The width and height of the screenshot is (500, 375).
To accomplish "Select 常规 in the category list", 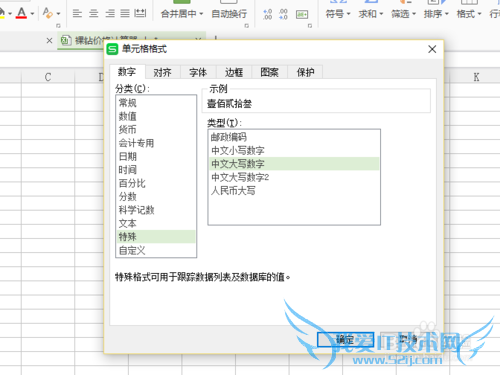I will point(156,103).
